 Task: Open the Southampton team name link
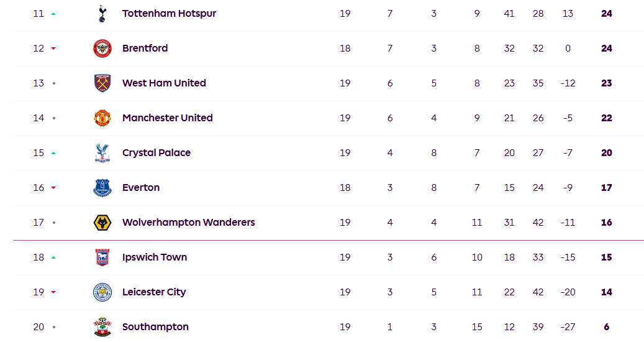(155, 327)
